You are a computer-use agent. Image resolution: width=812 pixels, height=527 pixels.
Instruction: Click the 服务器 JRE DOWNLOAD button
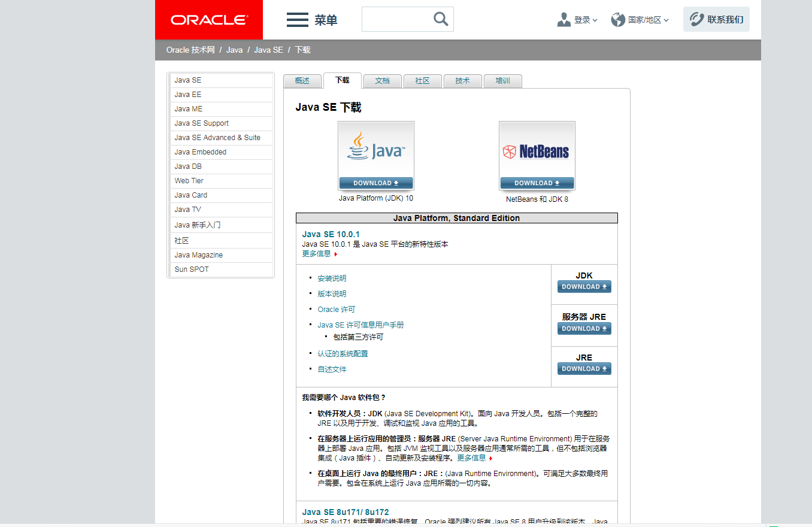coord(584,329)
